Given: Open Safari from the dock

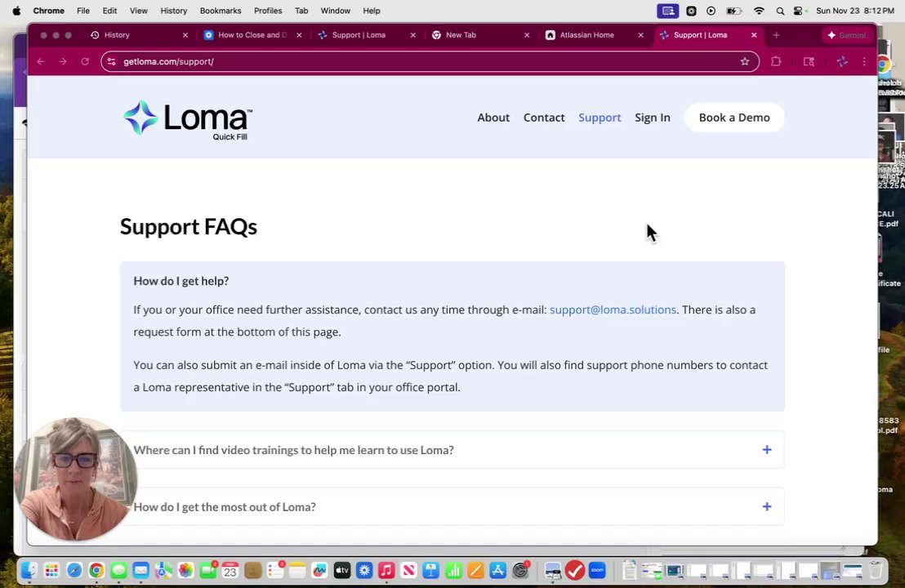Looking at the screenshot, I should 74,571.
